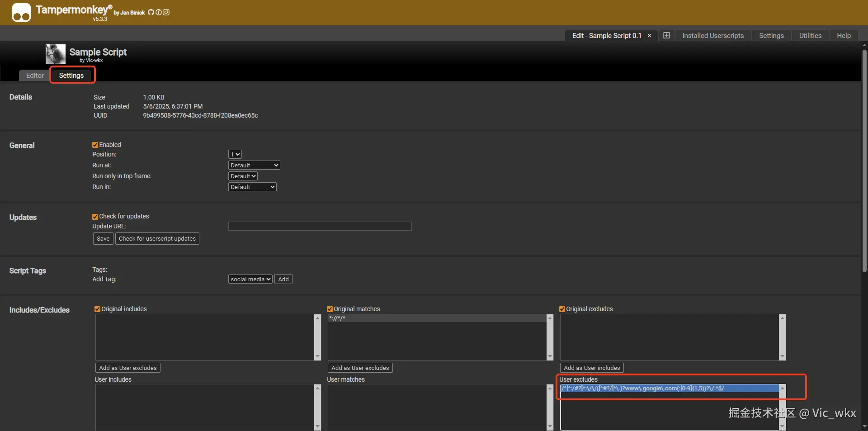
Task: Click the create new userscript icon
Action: click(667, 35)
